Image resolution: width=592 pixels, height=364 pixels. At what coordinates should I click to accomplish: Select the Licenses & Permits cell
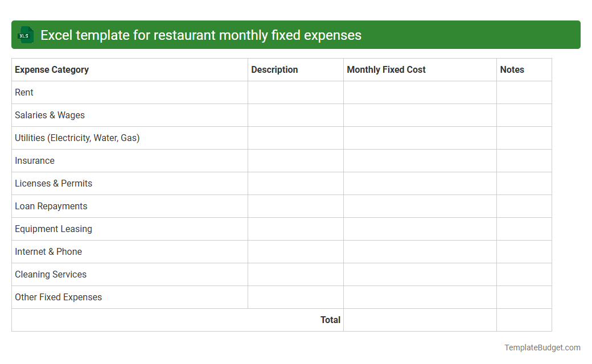[54, 183]
